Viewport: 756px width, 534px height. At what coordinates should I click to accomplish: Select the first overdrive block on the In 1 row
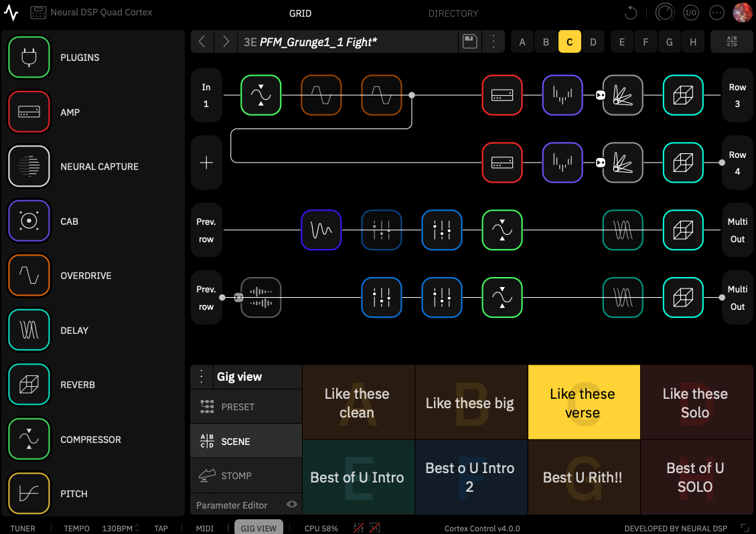(321, 95)
